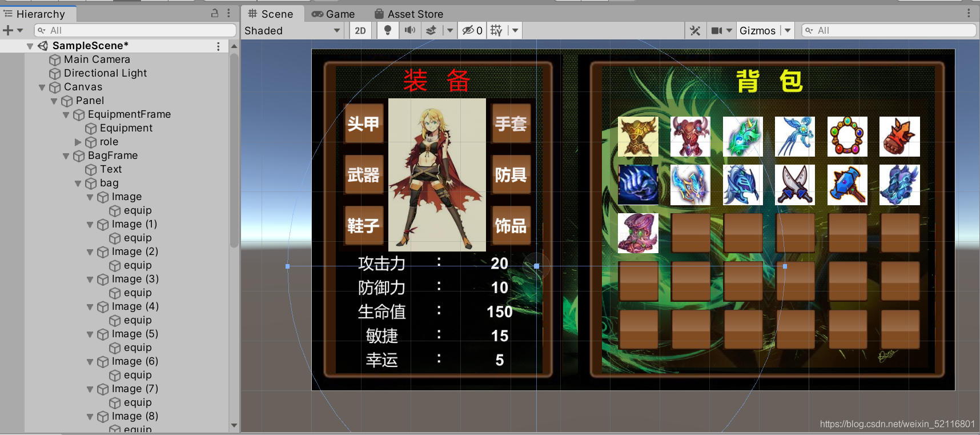Select the green dragon bag item

[x=743, y=137]
